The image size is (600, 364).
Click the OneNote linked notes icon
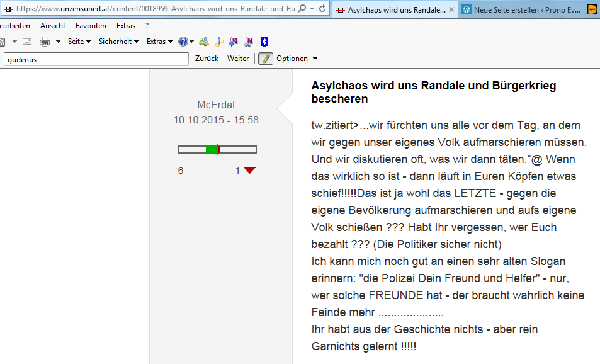point(250,42)
